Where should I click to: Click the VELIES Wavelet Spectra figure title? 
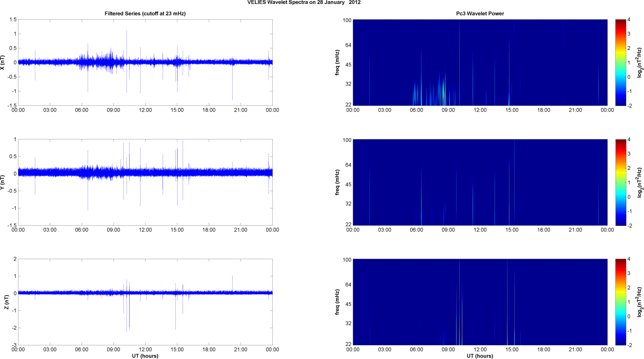tap(304, 3)
